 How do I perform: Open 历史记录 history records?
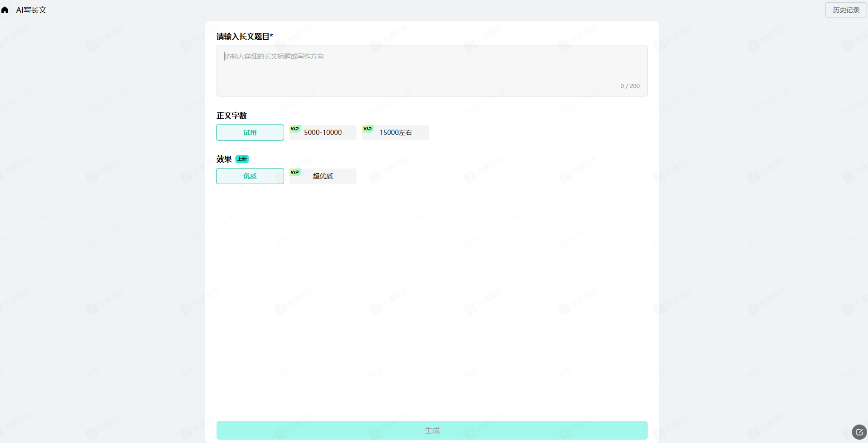click(x=846, y=10)
